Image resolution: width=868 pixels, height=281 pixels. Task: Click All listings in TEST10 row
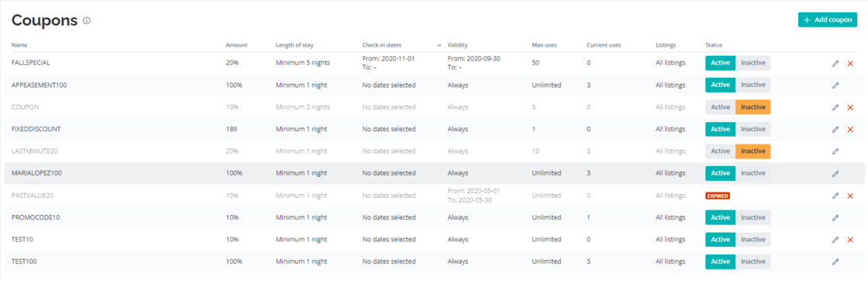click(x=670, y=239)
